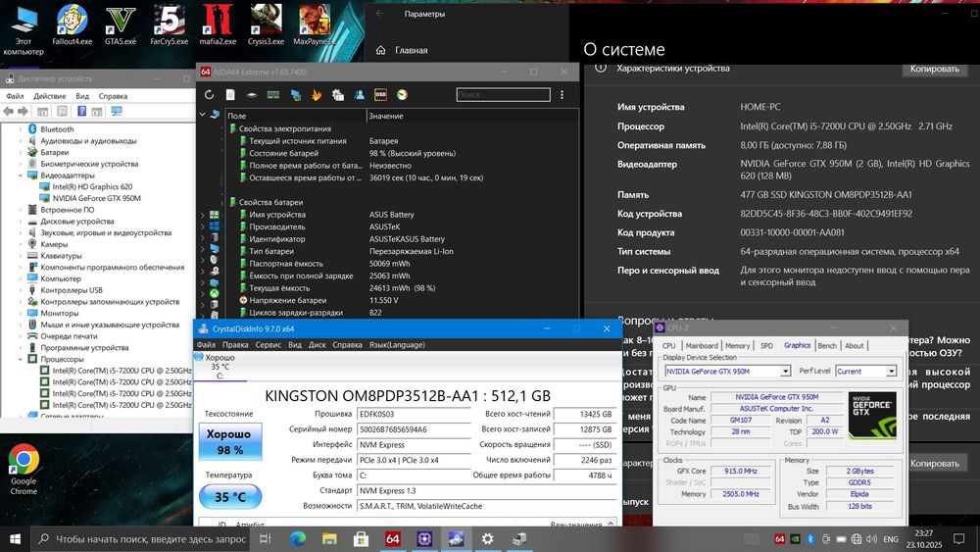Collapse the Видеоадаптеры tree node
This screenshot has width=980, height=552.
point(20,176)
